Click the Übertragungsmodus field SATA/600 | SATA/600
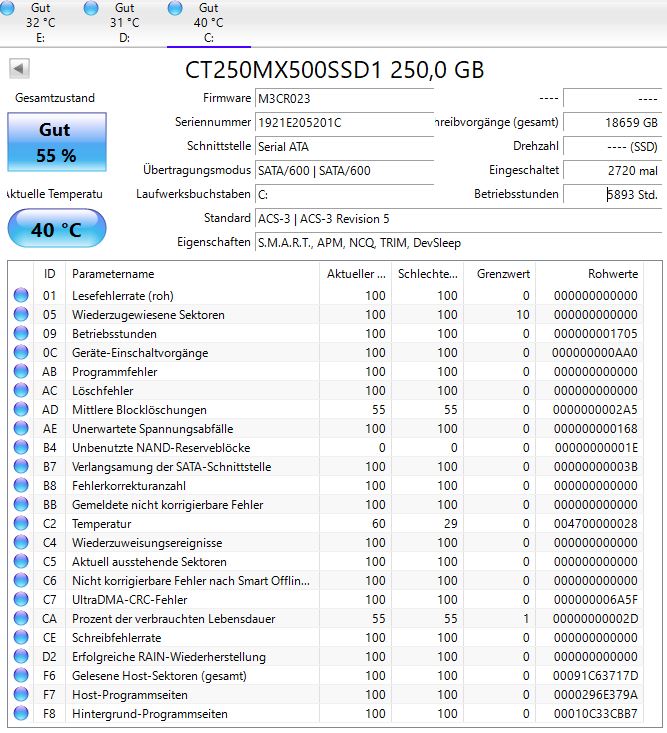Screen dimensions: 667x733 point(344,171)
